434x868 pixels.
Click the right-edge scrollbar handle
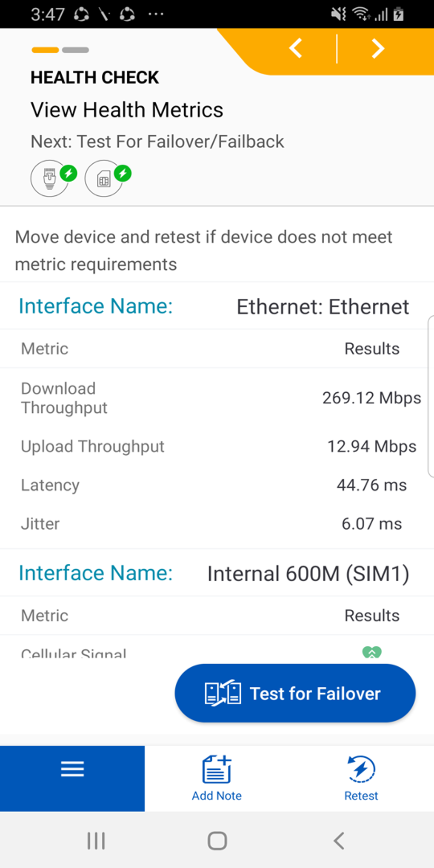point(431,397)
